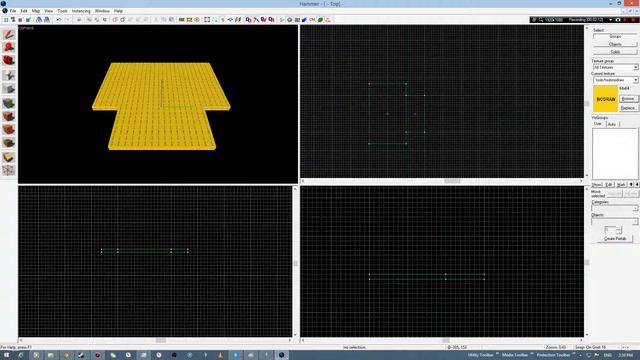
Task: Click the Hide Selected Objects icon
Action: [115, 20]
